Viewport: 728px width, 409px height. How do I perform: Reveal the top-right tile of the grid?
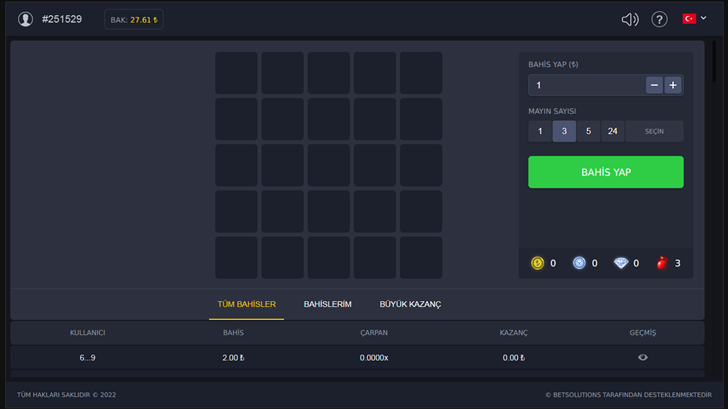[x=421, y=73]
